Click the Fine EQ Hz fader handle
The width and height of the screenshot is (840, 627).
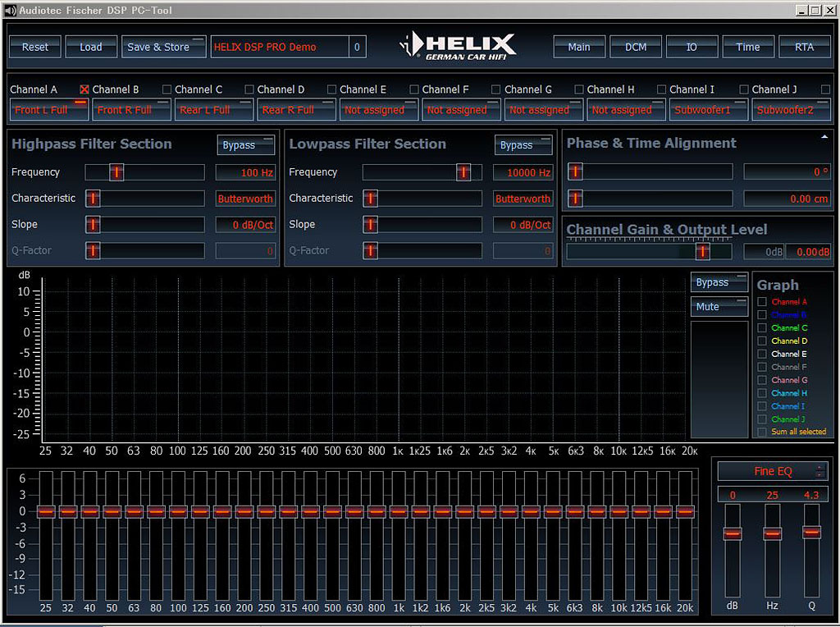coord(773,533)
